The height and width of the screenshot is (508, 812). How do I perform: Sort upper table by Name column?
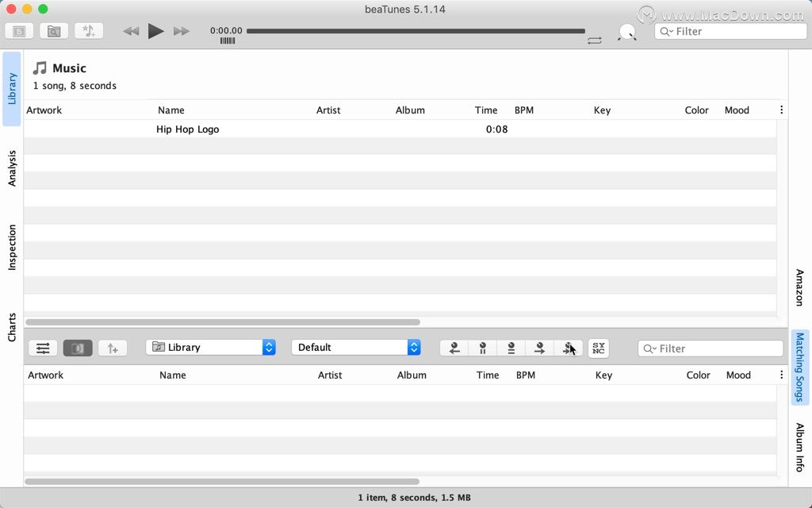click(171, 110)
